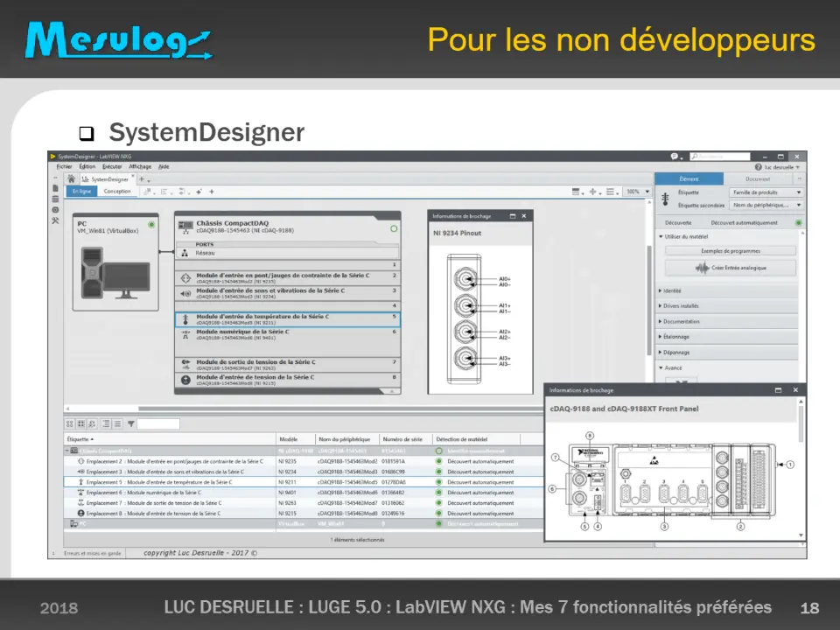
Task: Open the luc desruelle account dropdown
Action: coord(781,167)
